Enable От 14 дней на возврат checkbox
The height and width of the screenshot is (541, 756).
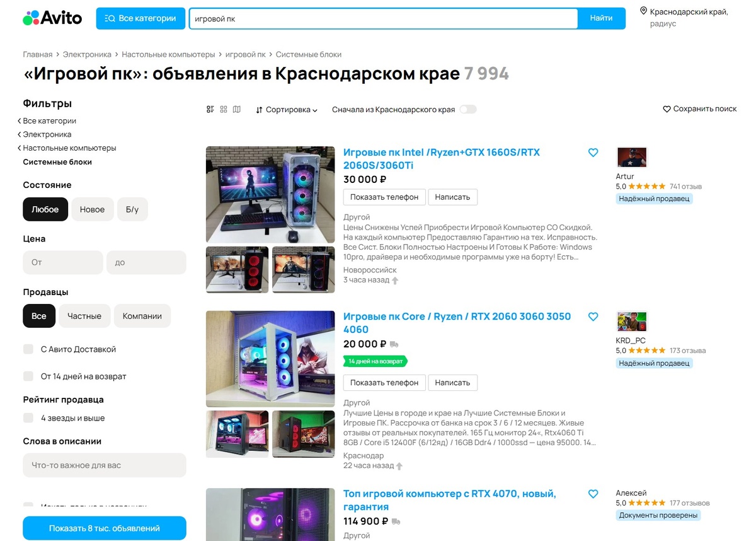click(28, 376)
